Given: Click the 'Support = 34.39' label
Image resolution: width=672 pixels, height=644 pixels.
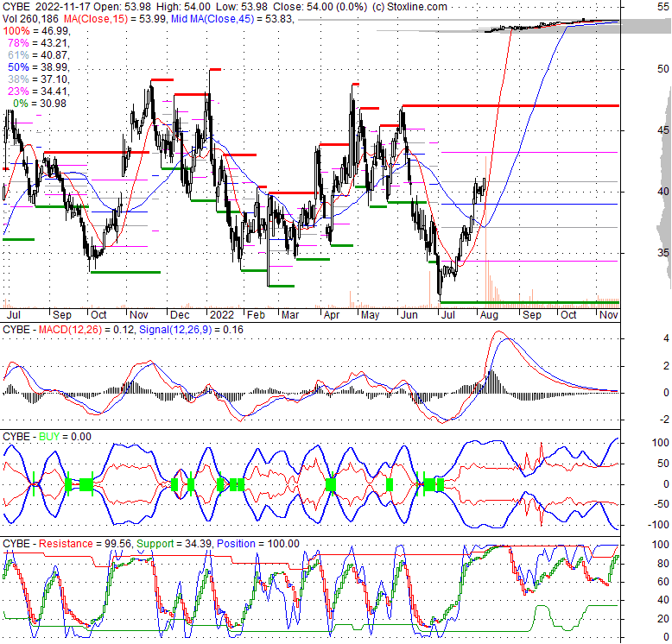Looking at the screenshot, I should point(174,544).
